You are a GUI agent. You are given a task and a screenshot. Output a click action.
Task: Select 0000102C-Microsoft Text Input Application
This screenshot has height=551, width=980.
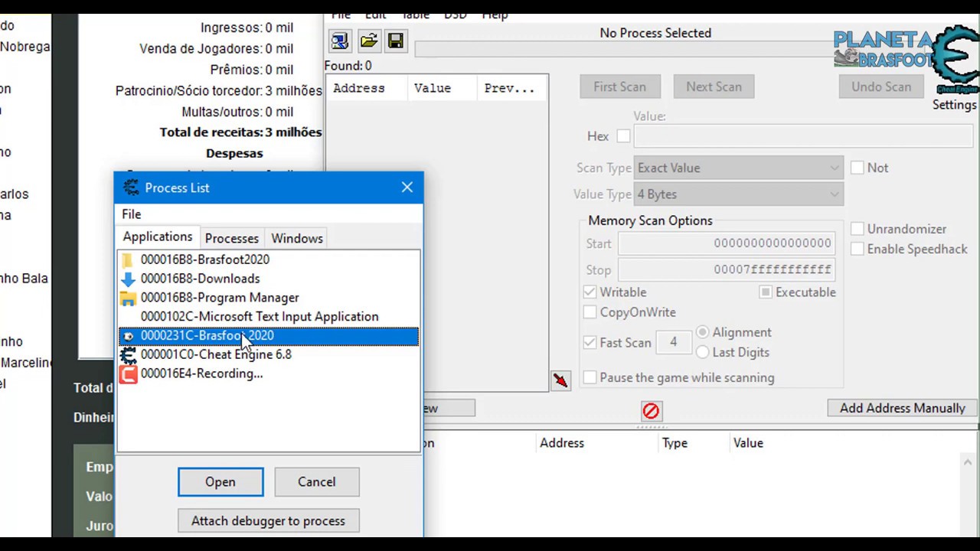(260, 317)
